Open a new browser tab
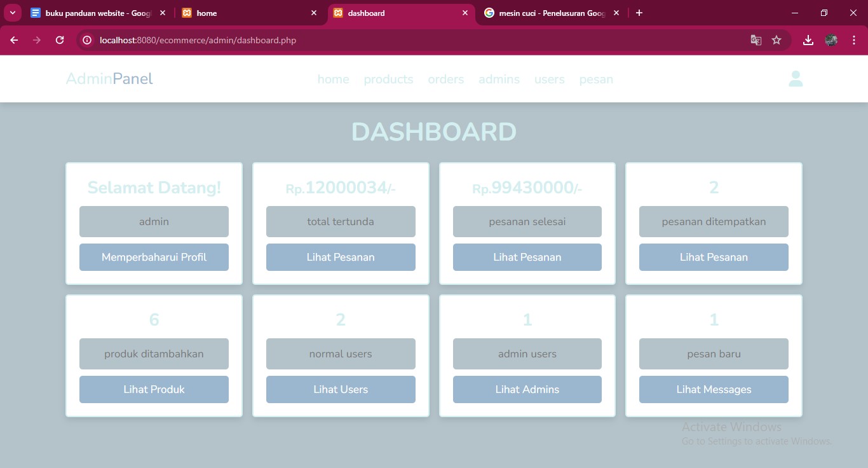 639,13
